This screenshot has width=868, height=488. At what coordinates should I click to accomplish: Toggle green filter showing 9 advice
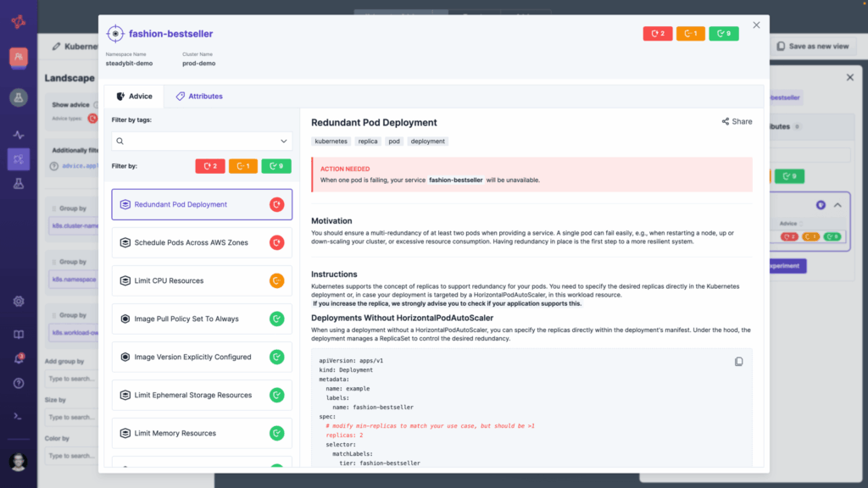coord(276,166)
